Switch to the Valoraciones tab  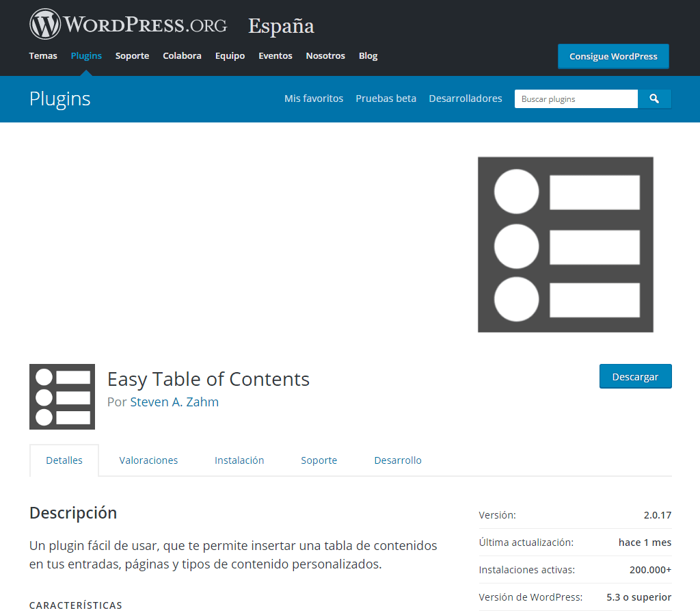148,460
